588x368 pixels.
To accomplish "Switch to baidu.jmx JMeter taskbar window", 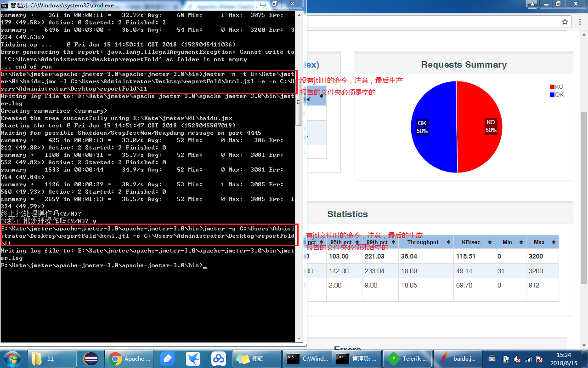I will tap(458, 358).
